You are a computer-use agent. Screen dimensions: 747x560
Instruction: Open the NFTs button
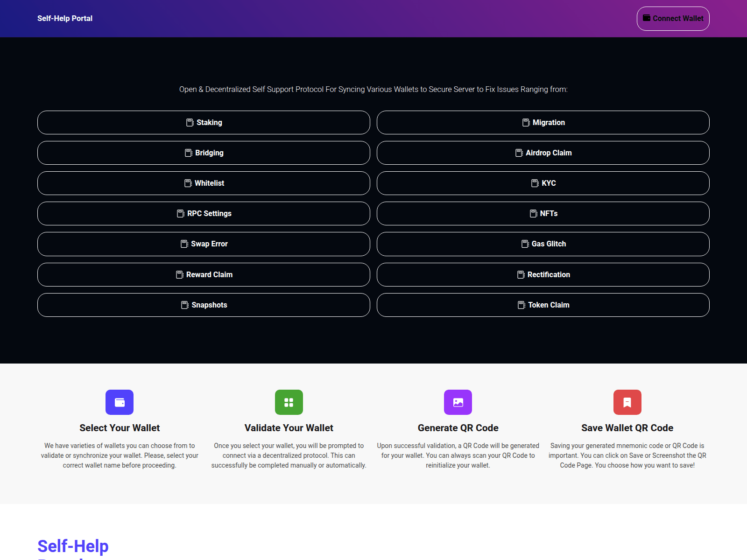click(x=543, y=214)
